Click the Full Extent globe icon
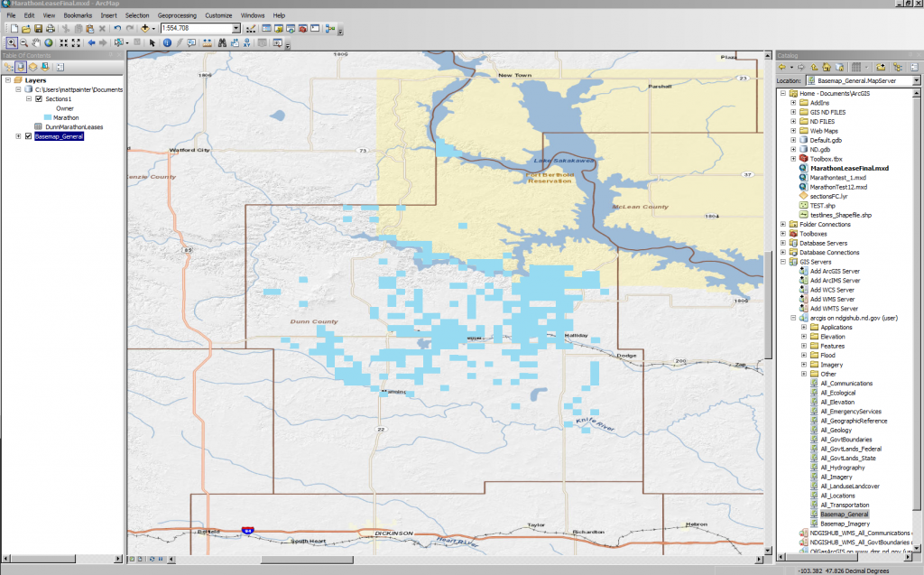Viewport: 924px width, 575px height. [x=49, y=42]
